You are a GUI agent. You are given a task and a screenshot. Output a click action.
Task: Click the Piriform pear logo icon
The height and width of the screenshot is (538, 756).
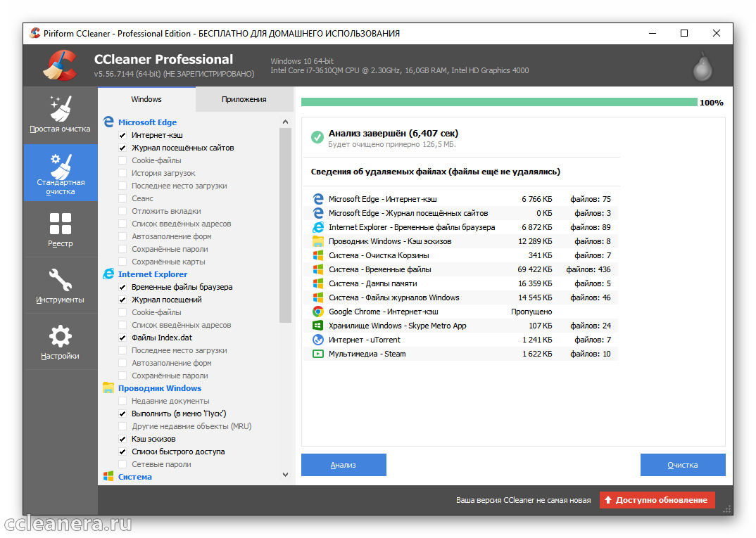702,65
